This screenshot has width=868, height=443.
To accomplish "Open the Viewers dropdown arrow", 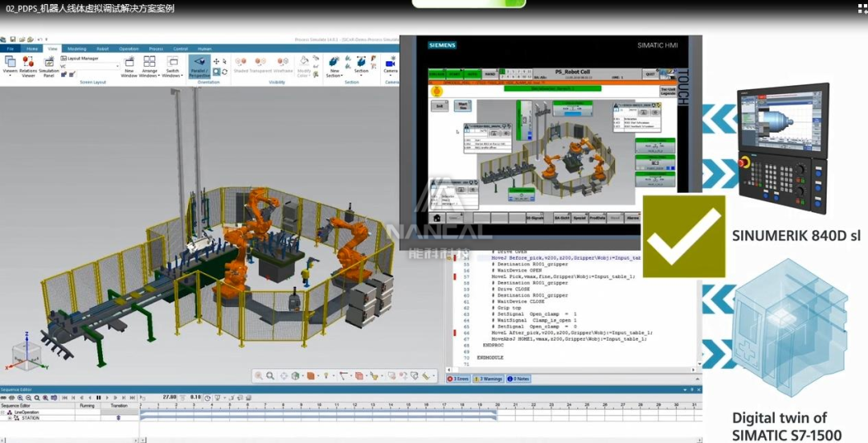I will tap(10, 76).
